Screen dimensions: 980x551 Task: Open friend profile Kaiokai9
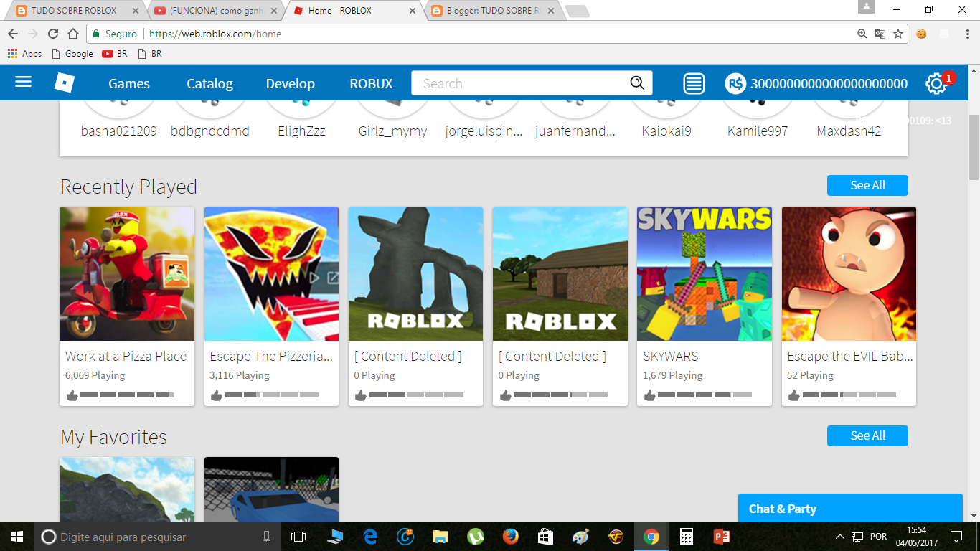click(666, 131)
